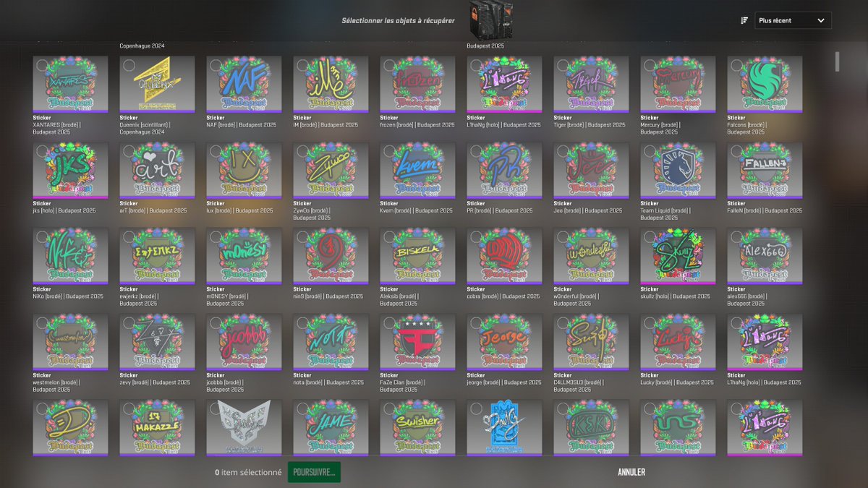Viewport: 868px width, 488px height.
Task: Click the Falcons team logo sticker
Action: coord(765,84)
